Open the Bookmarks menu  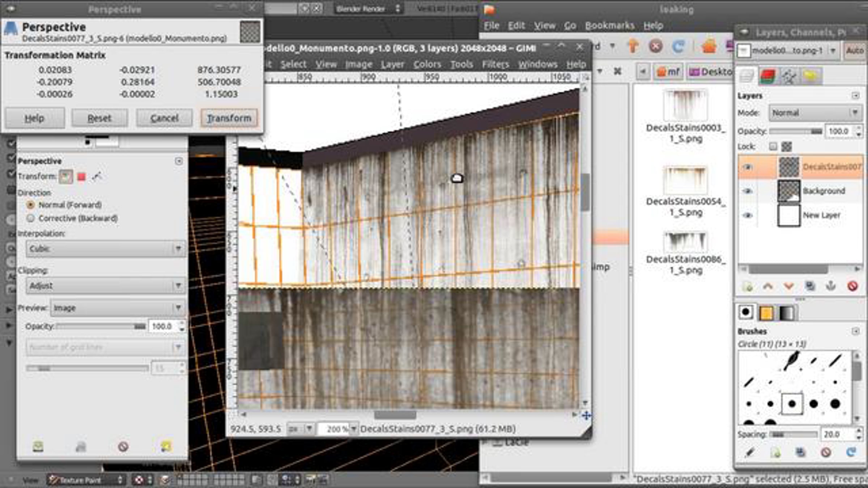609,26
